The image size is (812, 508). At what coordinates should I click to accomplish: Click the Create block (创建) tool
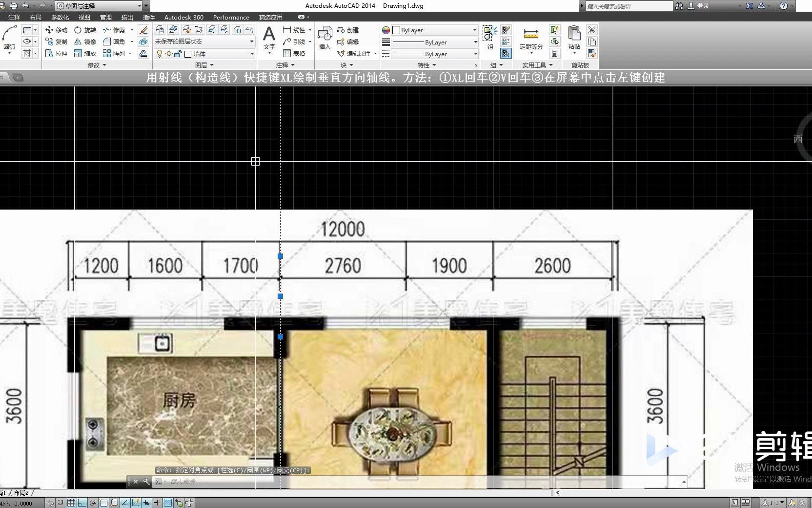[x=348, y=30]
